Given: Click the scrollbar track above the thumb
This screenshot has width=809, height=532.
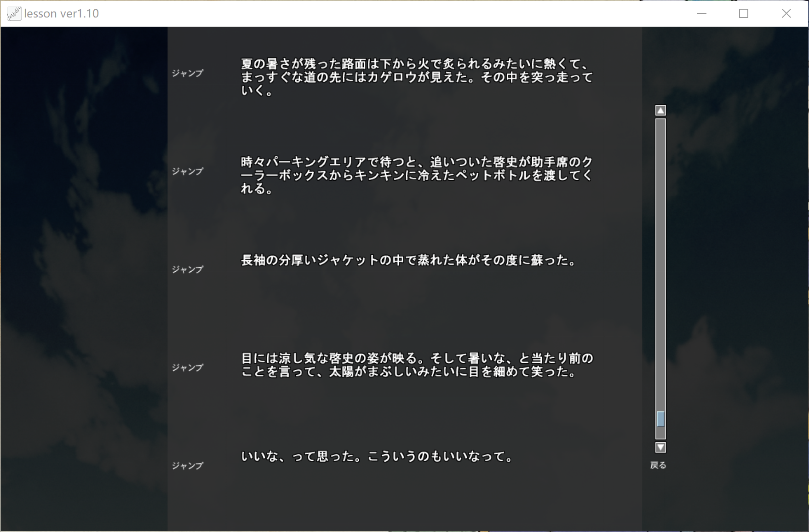Looking at the screenshot, I should point(660,262).
